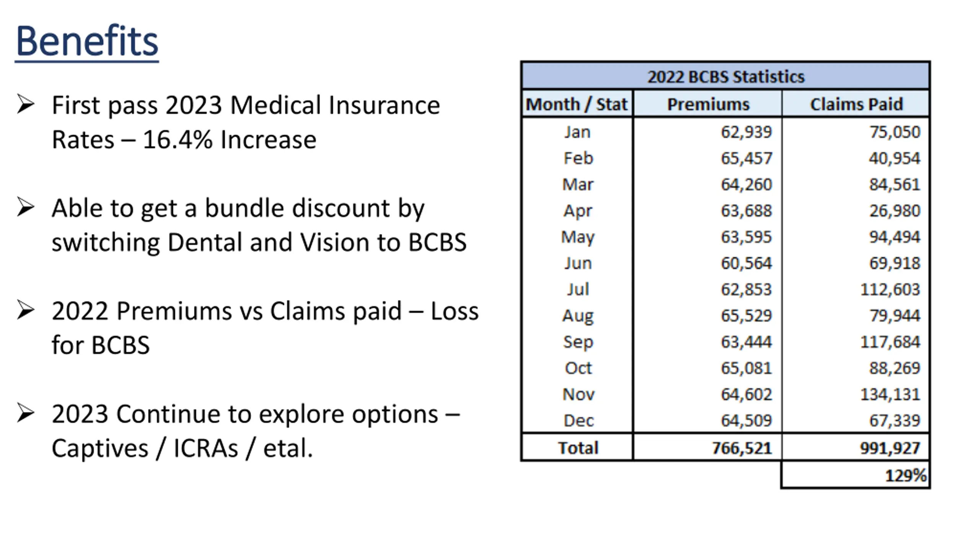980x551 pixels.
Task: Click the Sep claims value 117,684
Action: tap(890, 342)
